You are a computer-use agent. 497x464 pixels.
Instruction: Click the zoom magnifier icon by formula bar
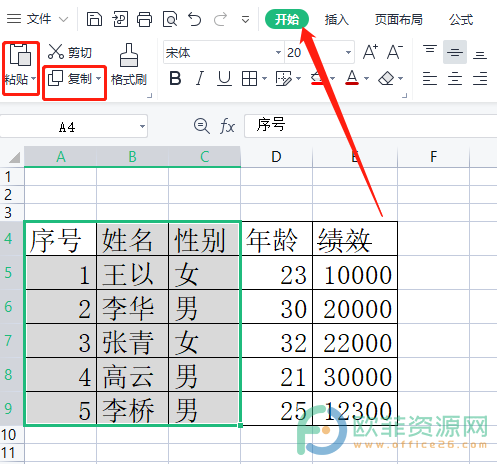point(202,126)
